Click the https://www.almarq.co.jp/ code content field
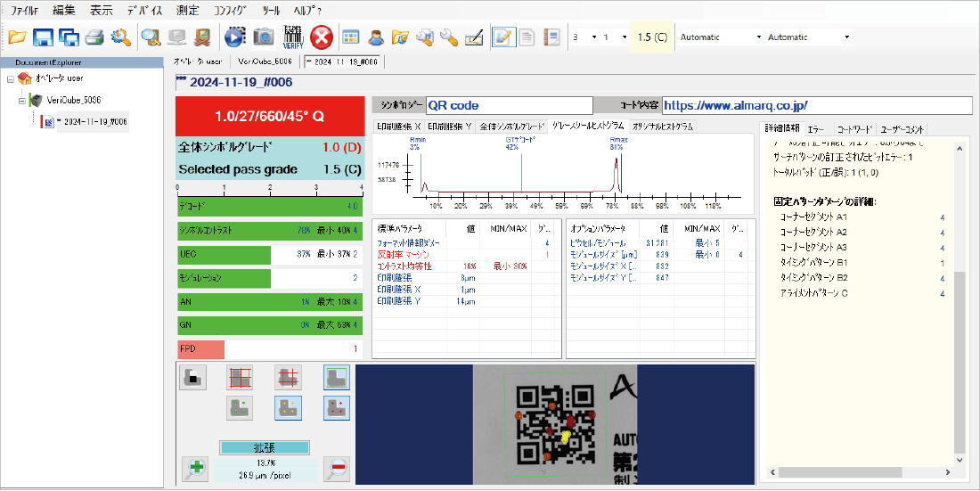The height and width of the screenshot is (491, 980). point(817,106)
